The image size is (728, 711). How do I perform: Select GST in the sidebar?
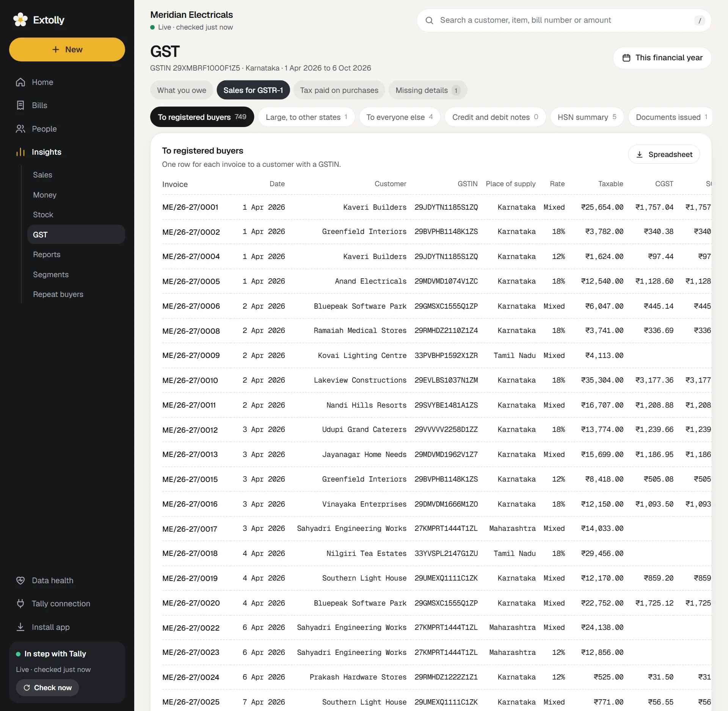[x=76, y=234]
